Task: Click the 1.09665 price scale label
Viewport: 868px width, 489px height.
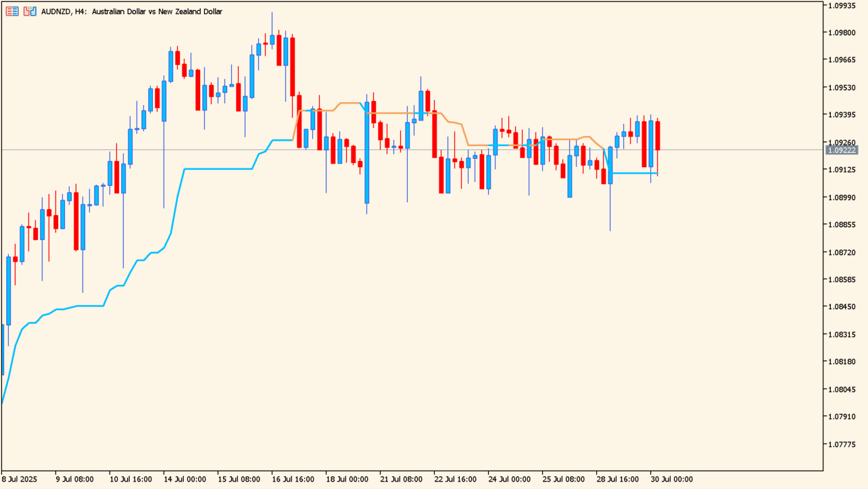Action: 842,60
